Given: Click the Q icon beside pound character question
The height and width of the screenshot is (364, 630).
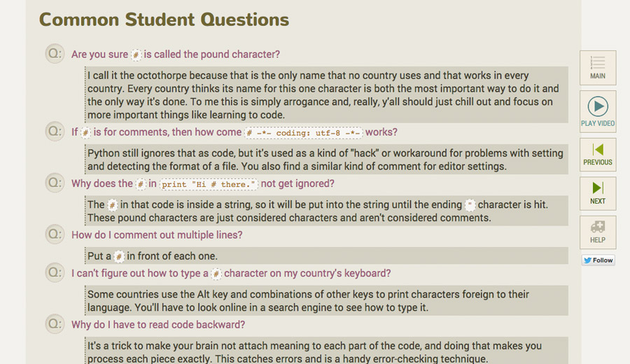Looking at the screenshot, I should coord(55,54).
